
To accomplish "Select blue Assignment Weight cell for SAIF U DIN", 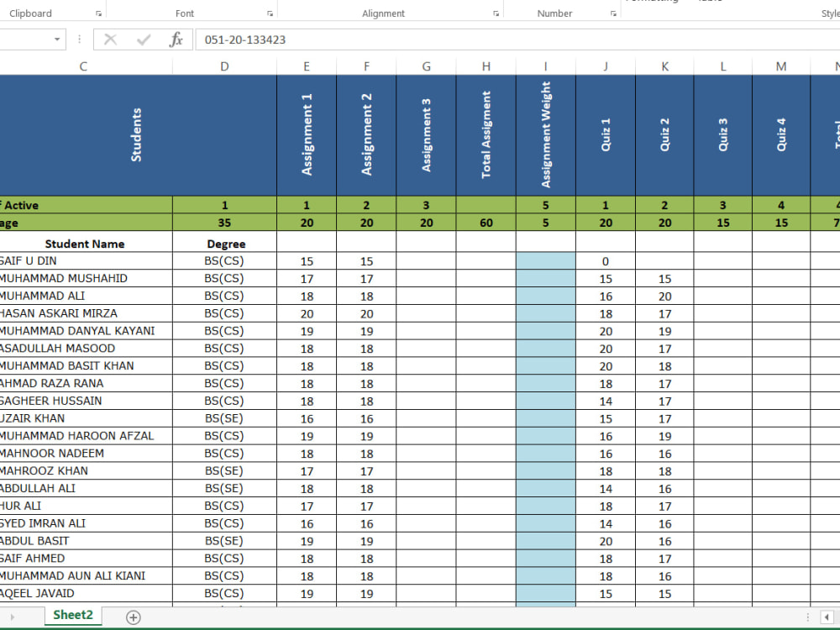I will point(546,261).
